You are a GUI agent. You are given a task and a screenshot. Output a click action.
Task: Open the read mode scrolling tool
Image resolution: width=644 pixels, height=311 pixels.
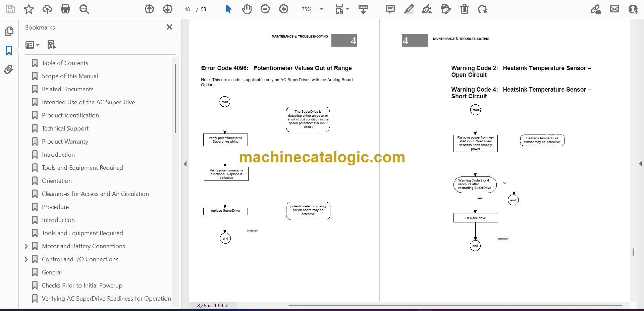point(363,9)
